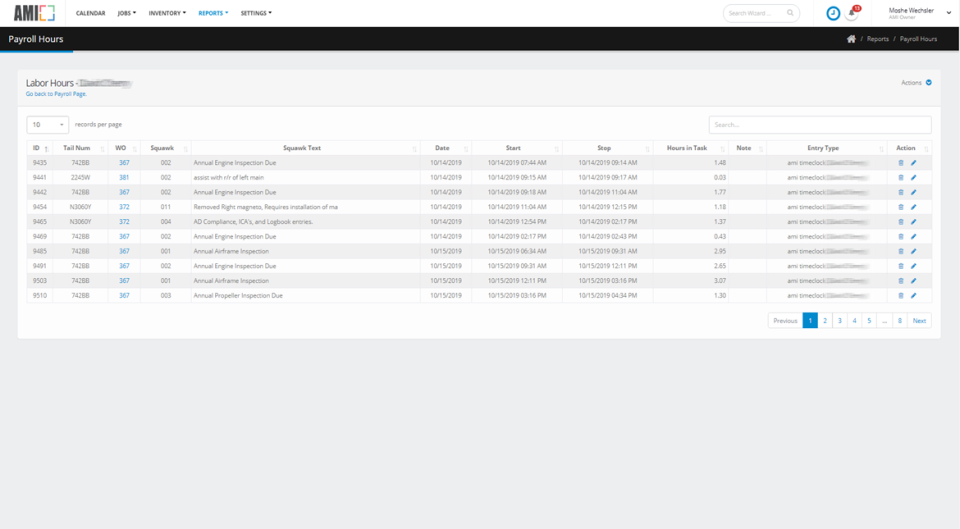Delete entry 9491 with trash icon

pyautogui.click(x=901, y=266)
